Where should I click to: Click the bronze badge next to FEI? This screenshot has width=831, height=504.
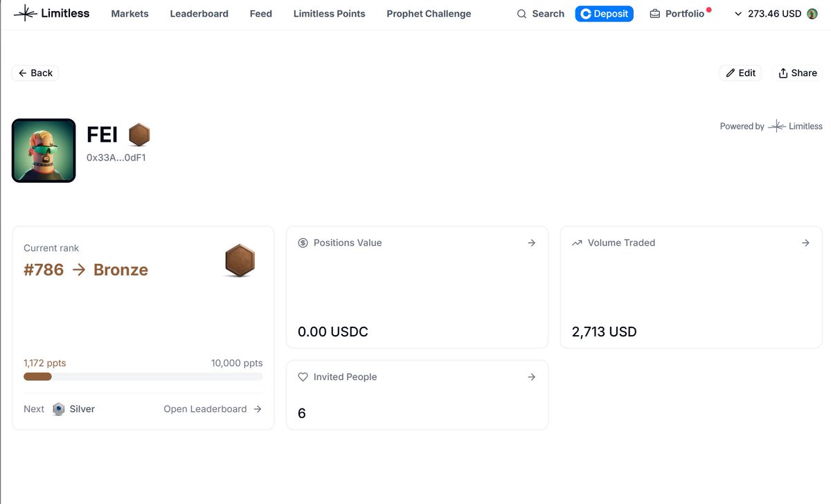(139, 135)
